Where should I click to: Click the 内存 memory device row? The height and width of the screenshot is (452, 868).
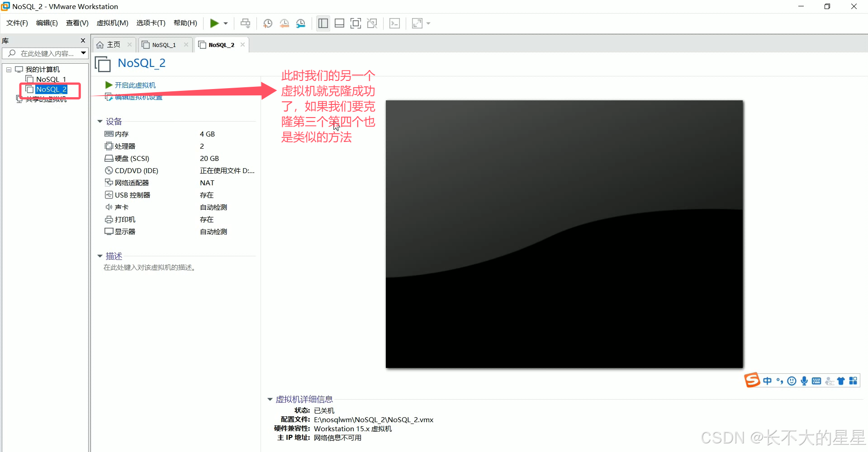[x=179, y=134]
